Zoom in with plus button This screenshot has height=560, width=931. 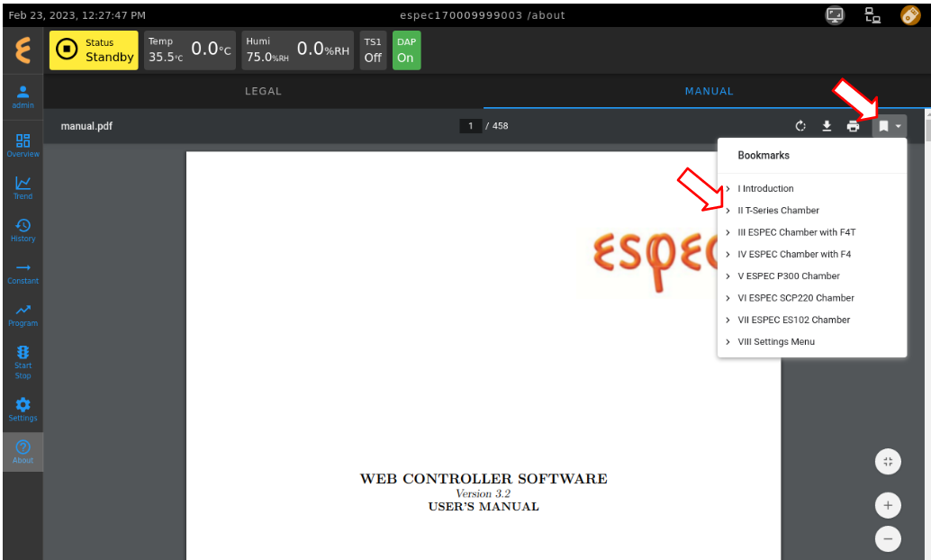coord(888,505)
